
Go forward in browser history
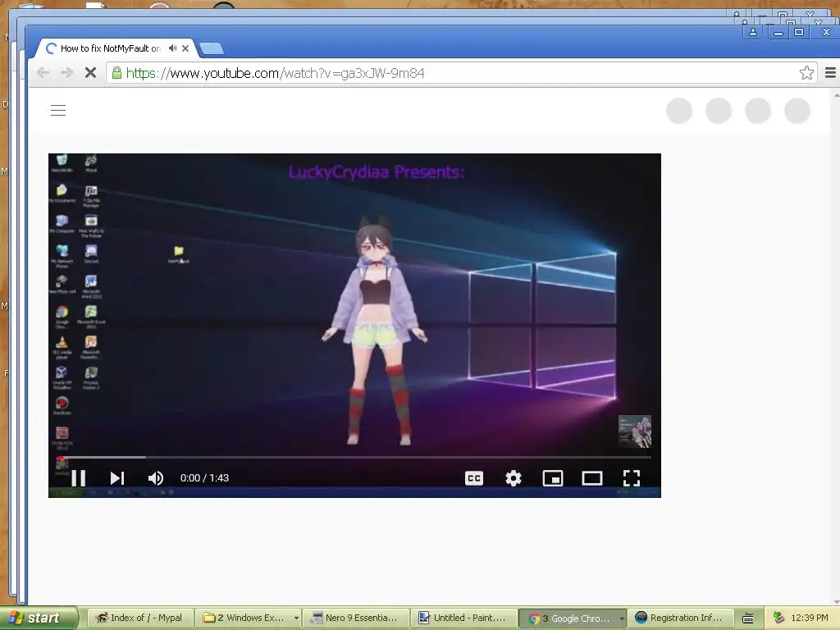66,73
